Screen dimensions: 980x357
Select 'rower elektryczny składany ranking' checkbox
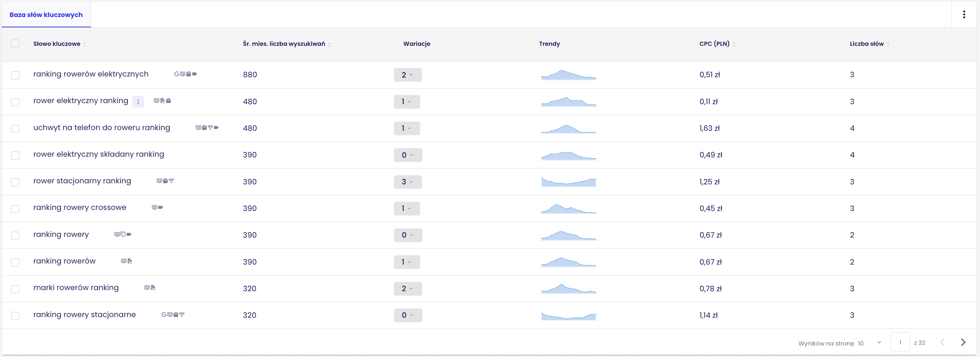point(15,155)
